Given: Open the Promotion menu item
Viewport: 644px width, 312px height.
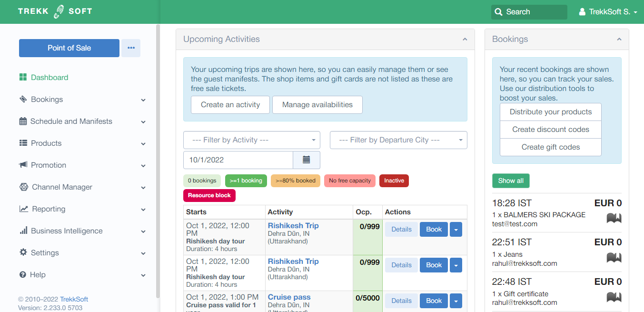Looking at the screenshot, I should tap(49, 165).
